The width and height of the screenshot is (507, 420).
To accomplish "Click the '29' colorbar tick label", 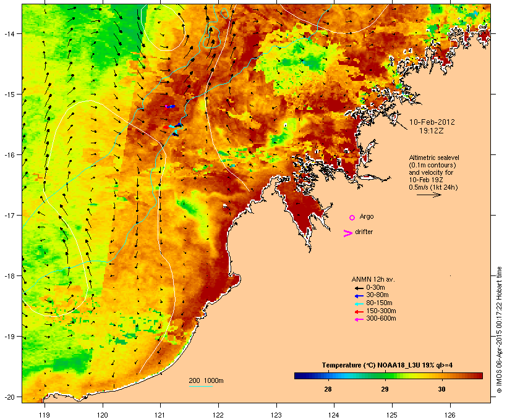I will (385, 389).
